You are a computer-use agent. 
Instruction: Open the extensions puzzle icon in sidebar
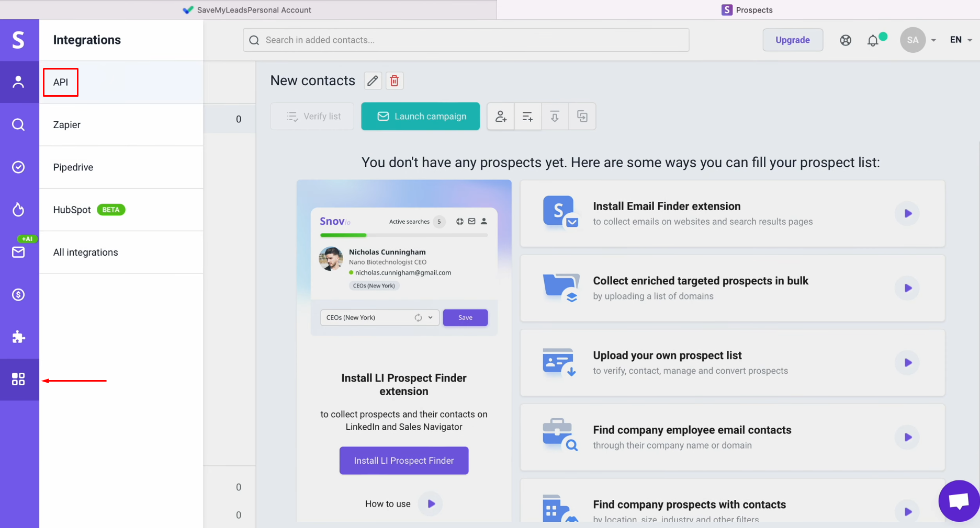19,337
